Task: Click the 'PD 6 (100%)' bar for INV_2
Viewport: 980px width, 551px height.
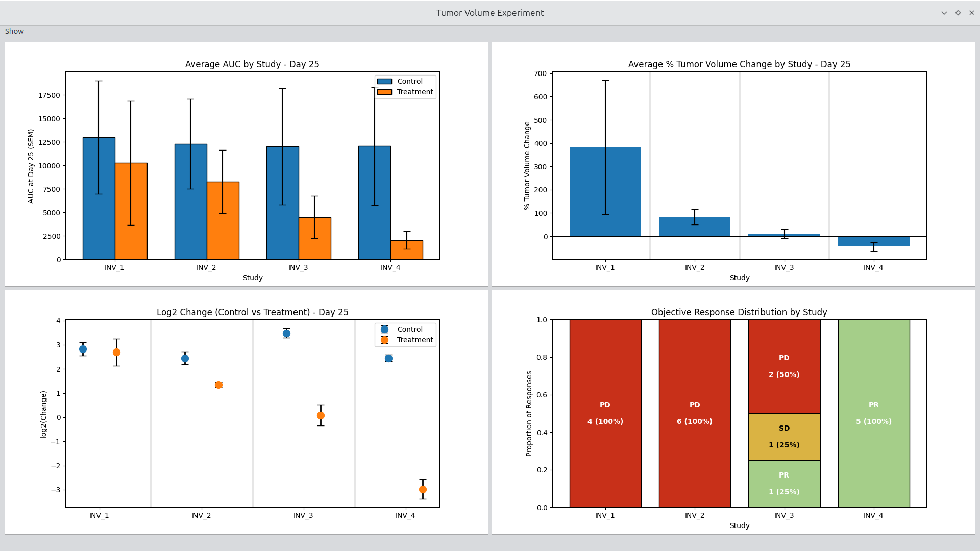Action: (x=695, y=413)
